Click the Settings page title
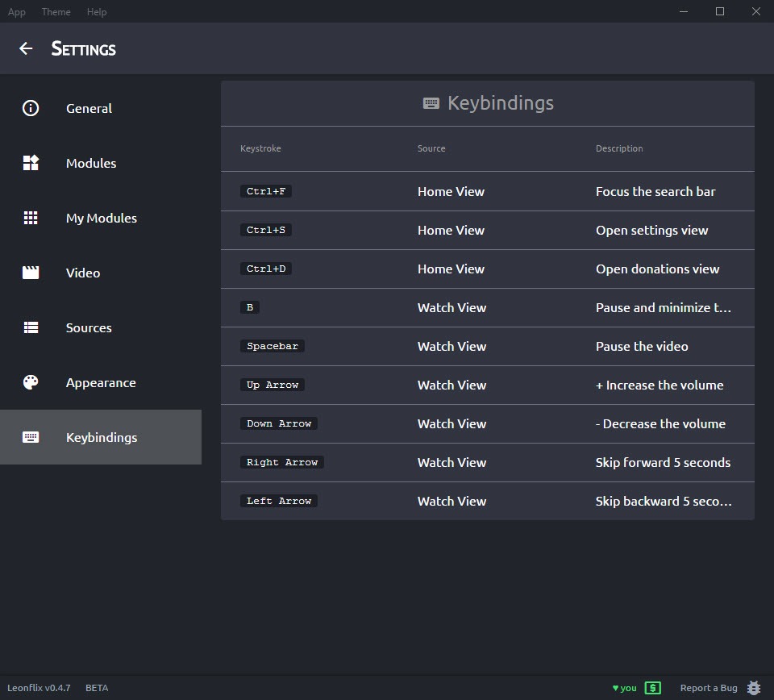 (x=83, y=48)
